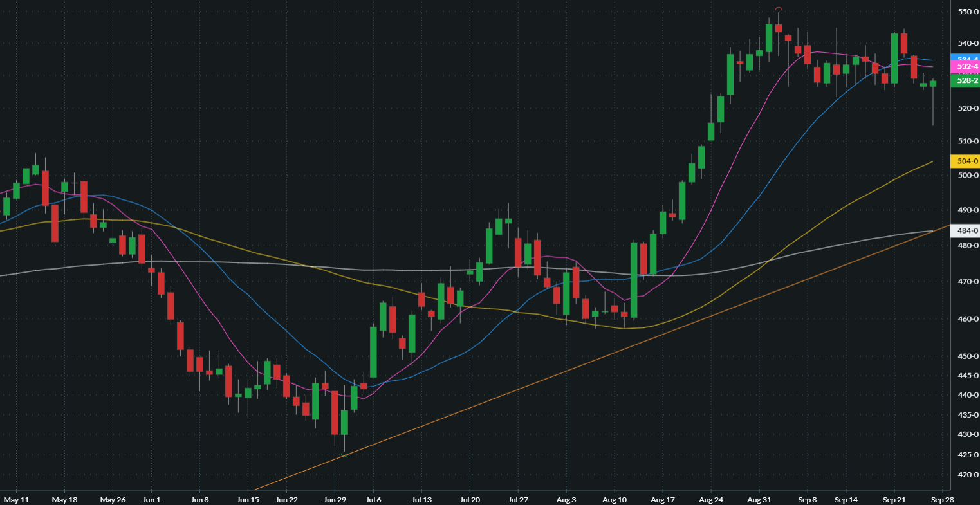Click the Jun 29 date label
Screen dimensions: 980x505
click(335, 499)
